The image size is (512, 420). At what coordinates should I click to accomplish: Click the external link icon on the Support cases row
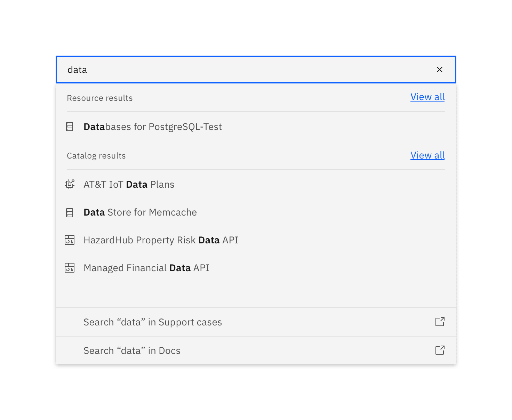tap(440, 322)
